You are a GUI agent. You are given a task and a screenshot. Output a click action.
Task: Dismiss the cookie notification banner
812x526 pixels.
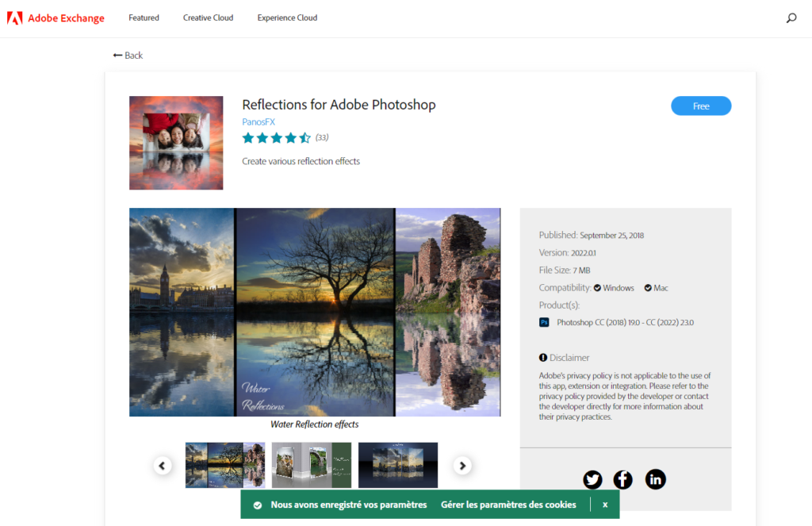point(605,505)
